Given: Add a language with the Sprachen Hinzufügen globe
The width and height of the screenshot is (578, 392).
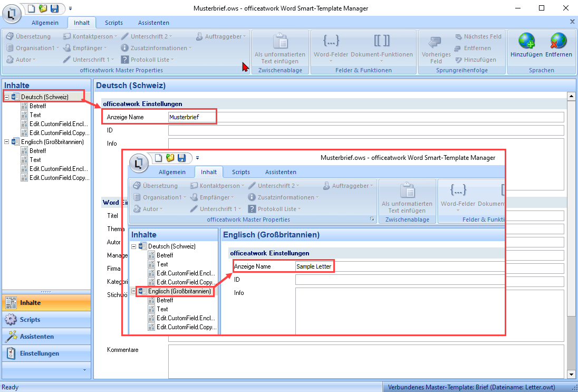Looking at the screenshot, I should [x=526, y=46].
